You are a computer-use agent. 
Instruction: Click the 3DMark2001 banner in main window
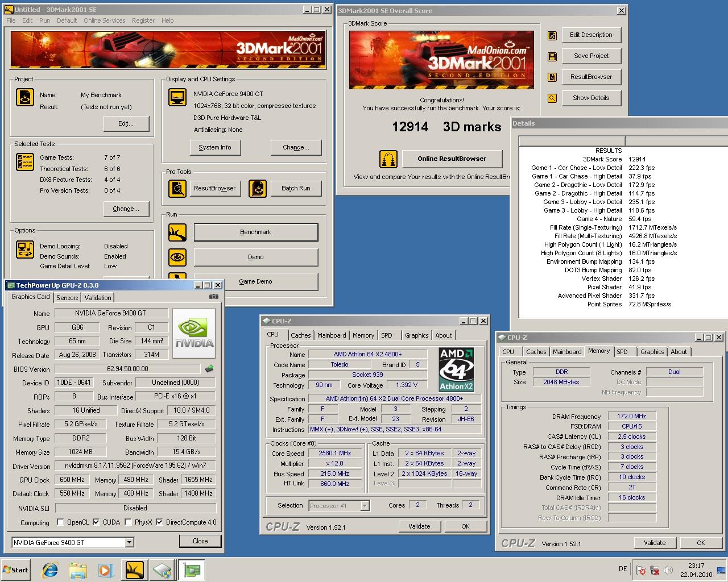(x=168, y=50)
